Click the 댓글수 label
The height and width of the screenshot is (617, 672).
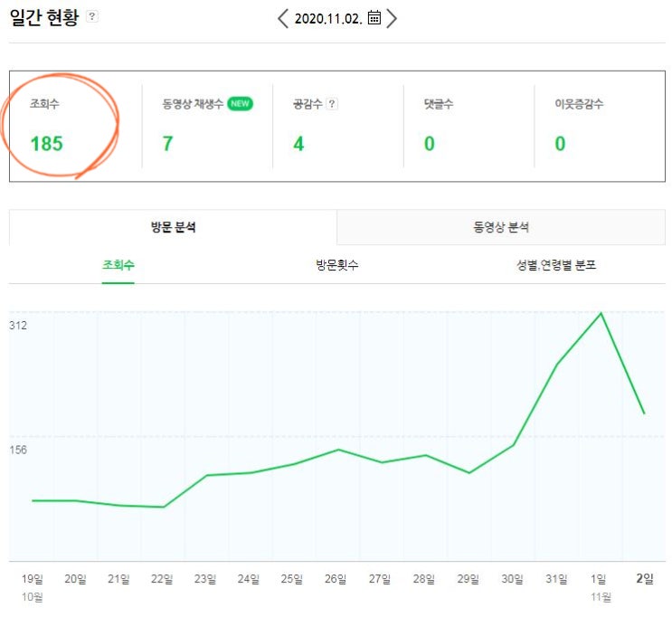tap(439, 104)
